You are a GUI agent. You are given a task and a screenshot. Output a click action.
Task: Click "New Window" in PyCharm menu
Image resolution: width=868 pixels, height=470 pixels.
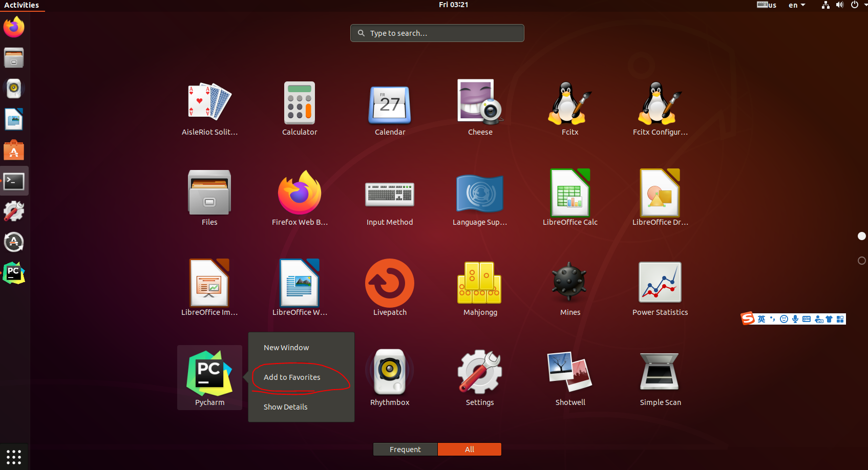[x=286, y=347]
